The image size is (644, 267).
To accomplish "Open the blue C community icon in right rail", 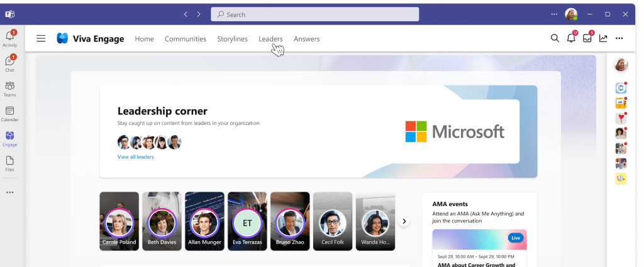I will pos(621,88).
